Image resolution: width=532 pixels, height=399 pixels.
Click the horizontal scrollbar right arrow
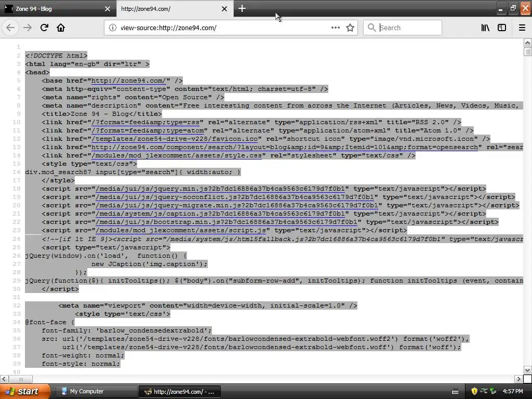(518, 379)
